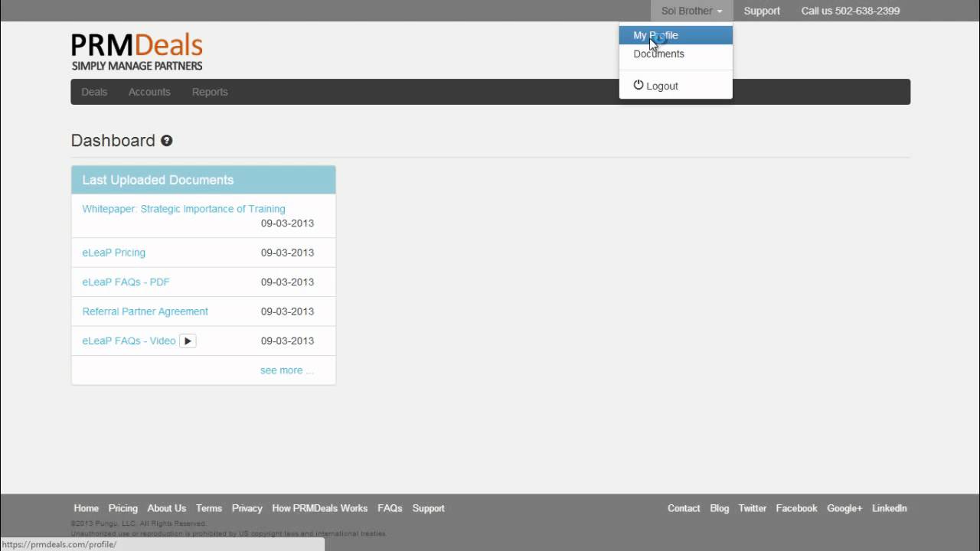Open the Contact footer link
Viewport: 980px width, 551px height.
pos(684,508)
